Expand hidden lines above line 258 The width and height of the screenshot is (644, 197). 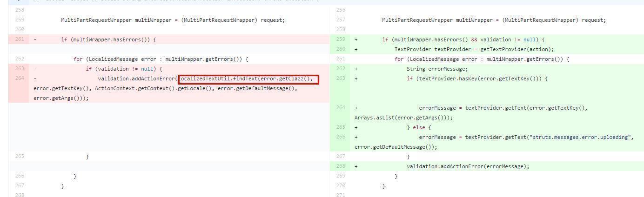pyautogui.click(x=19, y=1)
